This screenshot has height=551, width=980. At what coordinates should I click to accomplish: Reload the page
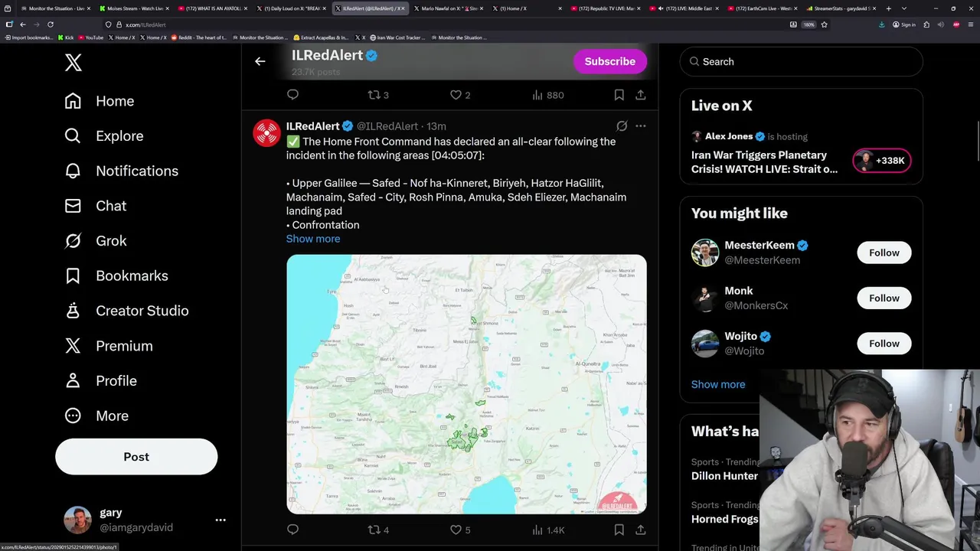pos(51,24)
